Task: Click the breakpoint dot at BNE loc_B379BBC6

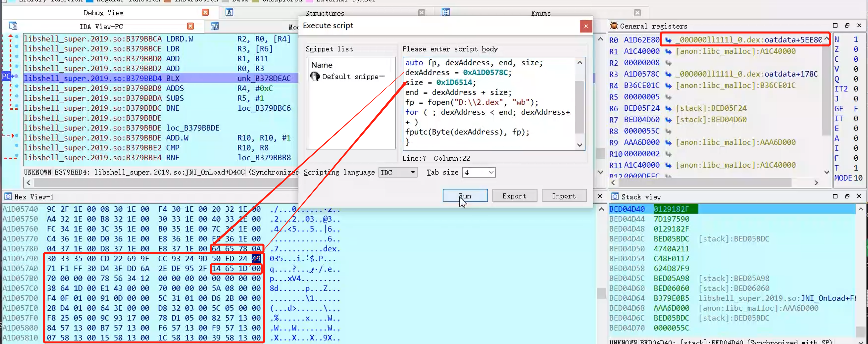Action: tap(17, 107)
